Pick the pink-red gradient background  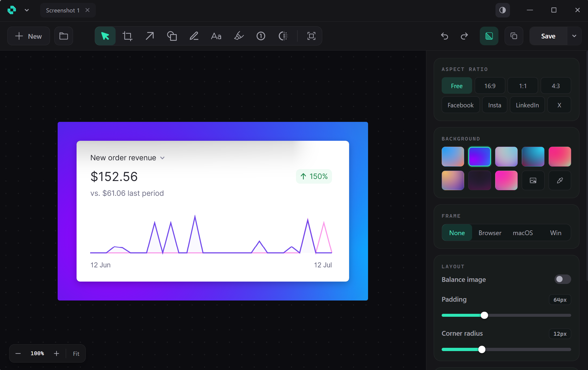point(560,156)
